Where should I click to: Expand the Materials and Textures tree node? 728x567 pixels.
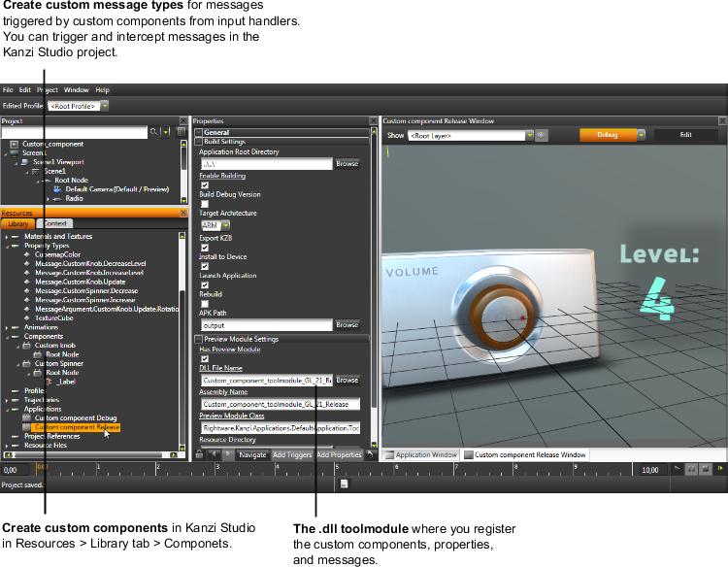tap(6, 237)
